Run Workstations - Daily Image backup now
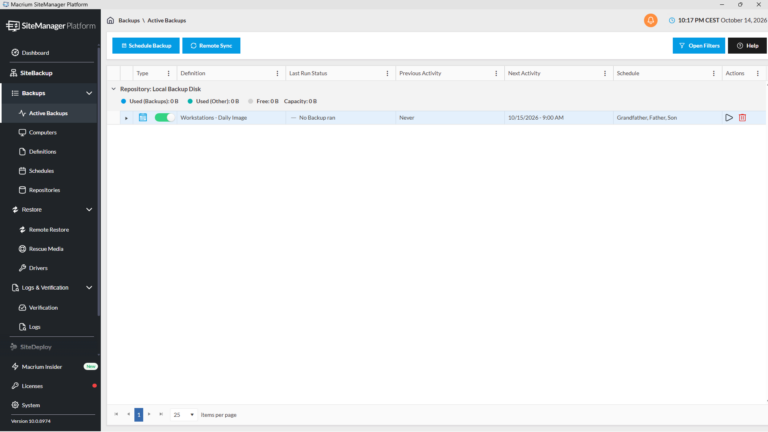768x432 pixels. coord(729,118)
